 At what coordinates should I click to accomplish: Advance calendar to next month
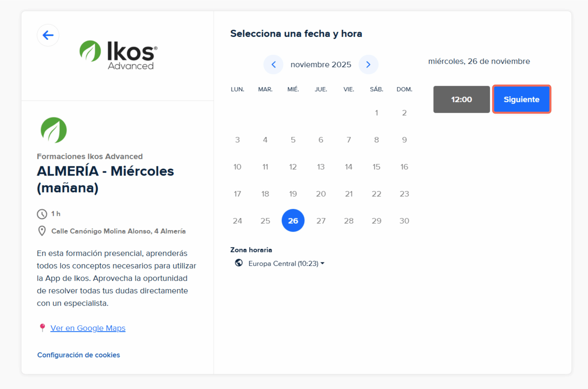point(368,64)
